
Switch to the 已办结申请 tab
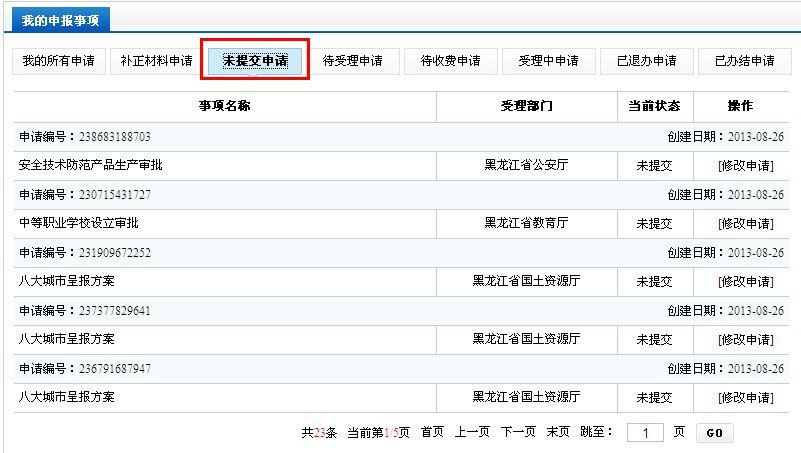[744, 61]
